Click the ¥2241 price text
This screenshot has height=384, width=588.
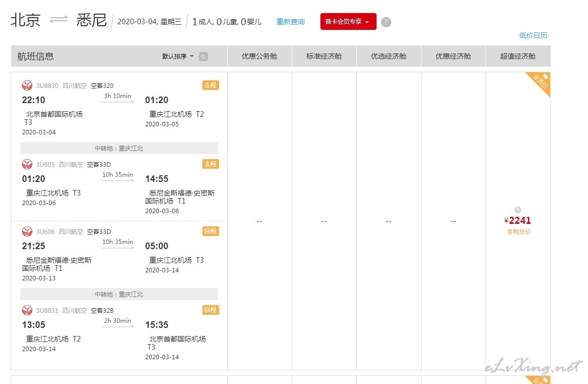(517, 220)
